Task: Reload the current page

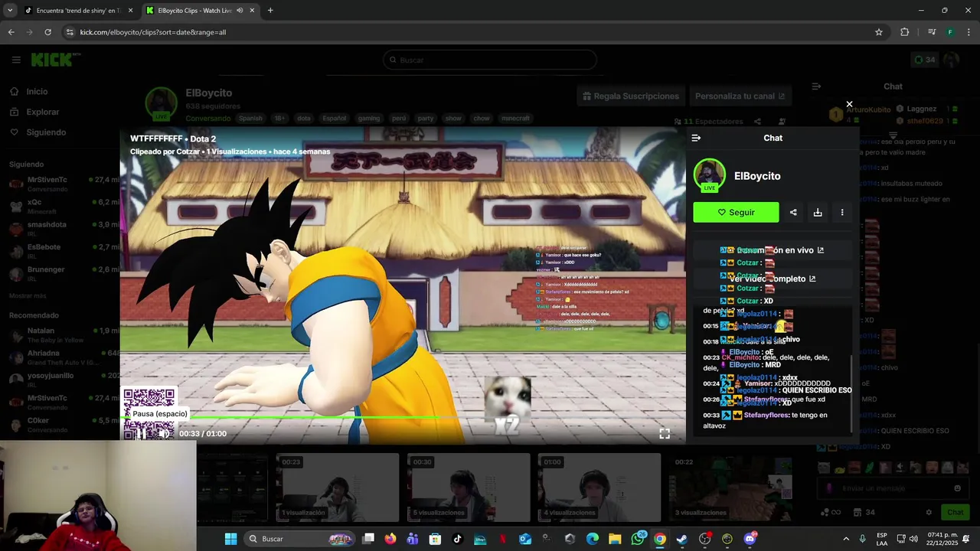Action: click(x=47, y=32)
